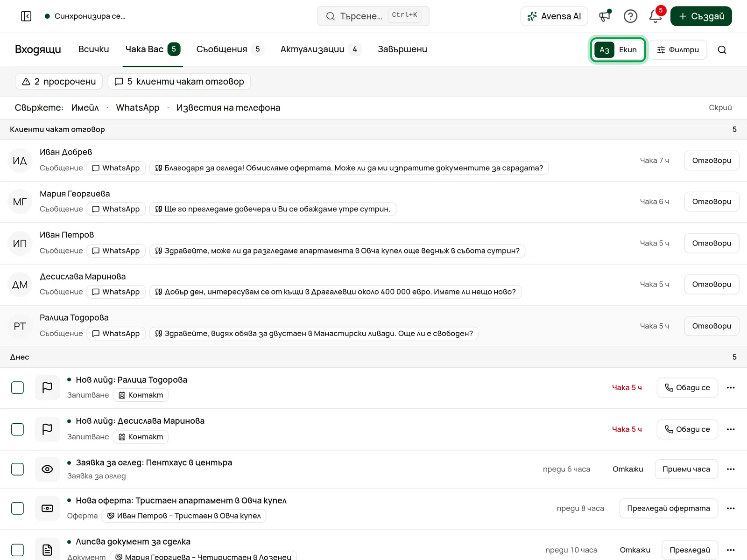
Task: Click money icon of Нова оферта row
Action: (47, 509)
